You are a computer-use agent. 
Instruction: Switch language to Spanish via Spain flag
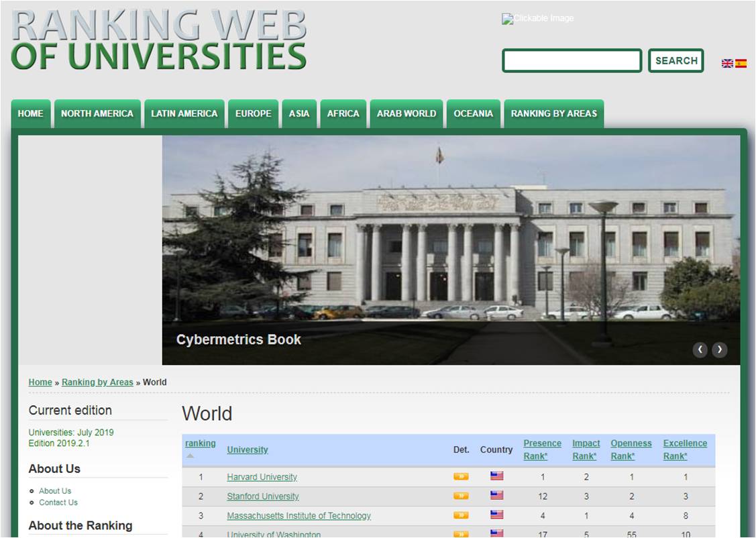741,63
